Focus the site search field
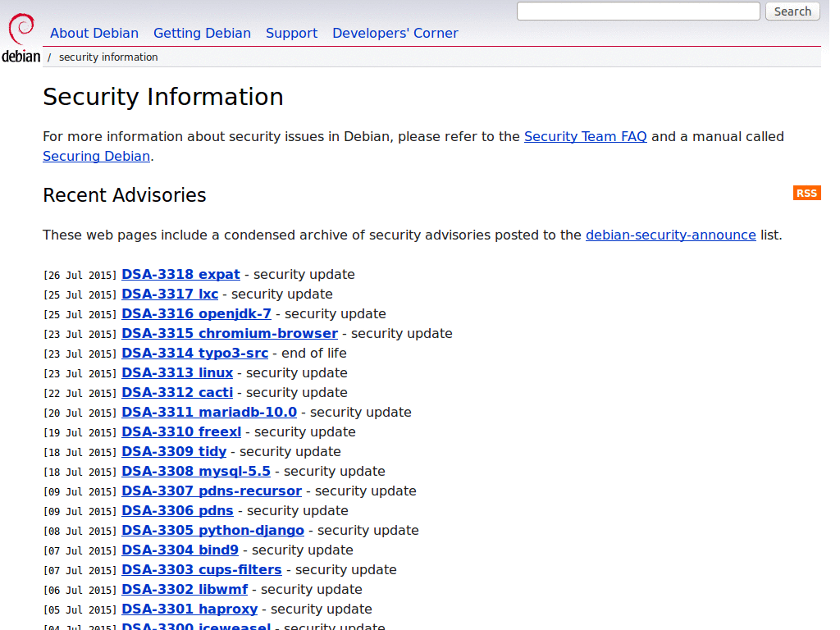The height and width of the screenshot is (630, 840). (x=638, y=11)
